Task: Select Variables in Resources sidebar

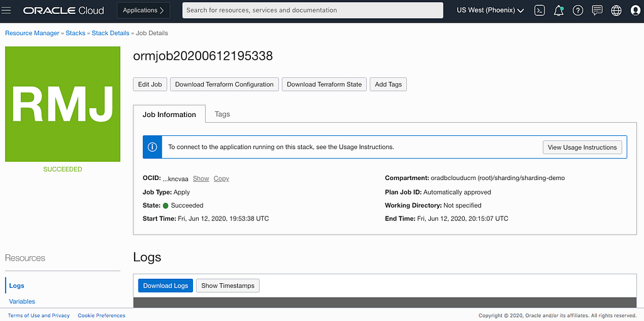Action: pyautogui.click(x=22, y=301)
